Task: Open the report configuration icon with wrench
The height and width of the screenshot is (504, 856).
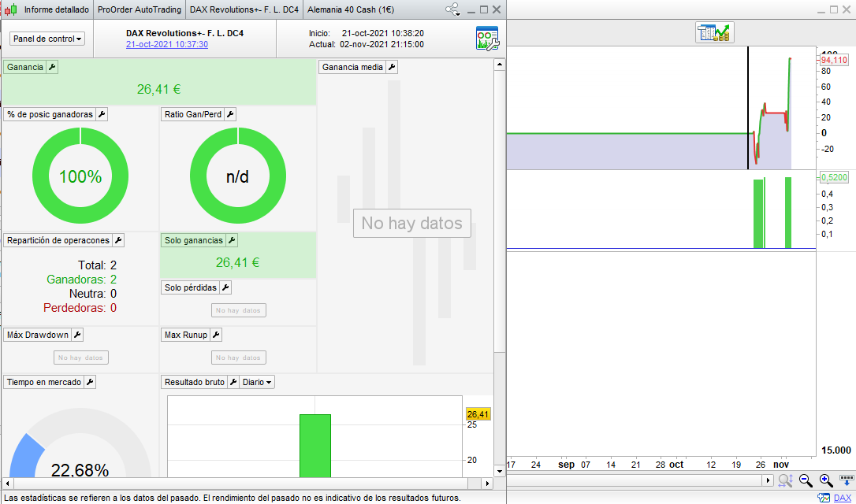Action: click(487, 38)
